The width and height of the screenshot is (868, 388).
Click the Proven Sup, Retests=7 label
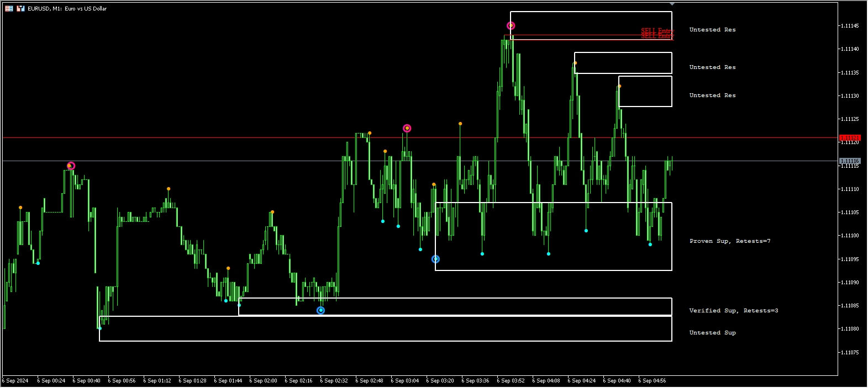click(x=730, y=241)
